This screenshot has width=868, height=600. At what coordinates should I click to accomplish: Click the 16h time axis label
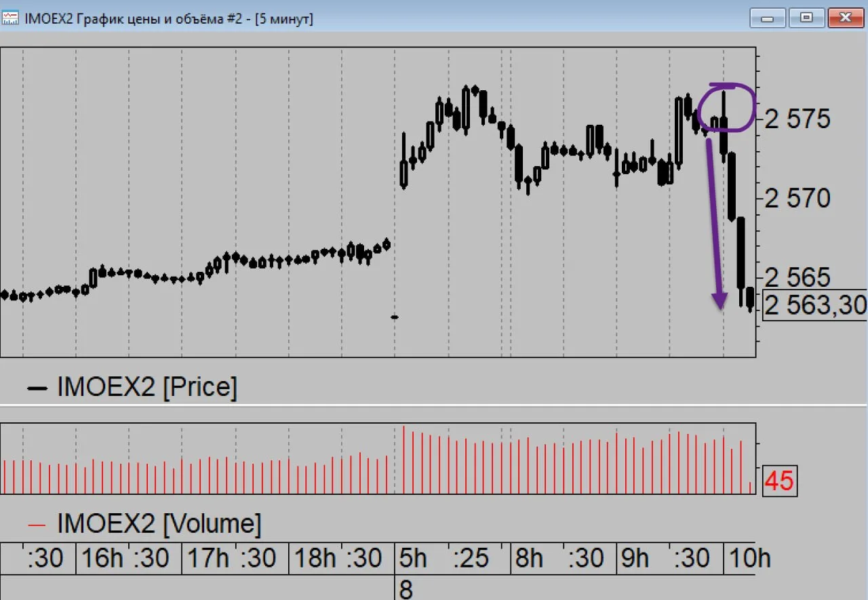pyautogui.click(x=103, y=559)
